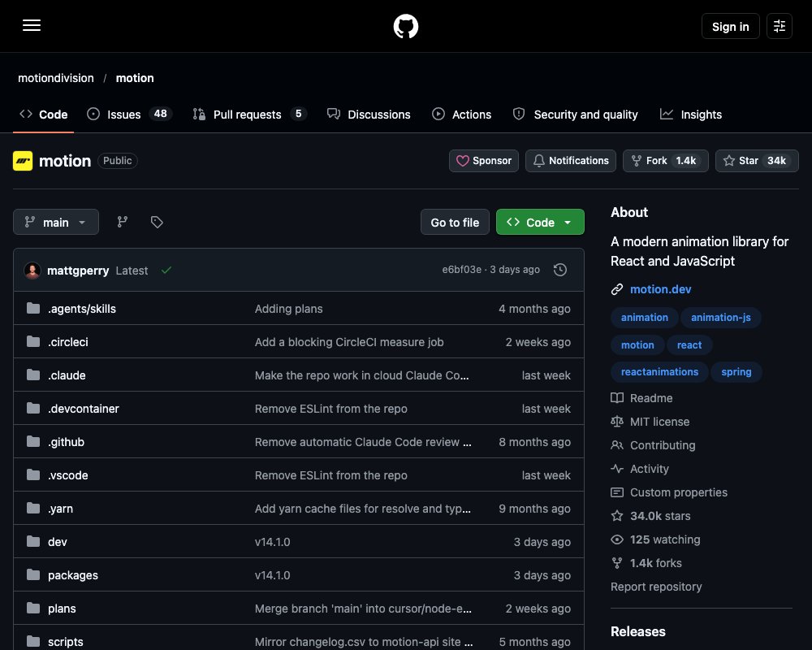This screenshot has height=650, width=812.
Task: Open the hamburger navigation menu
Action: point(32,25)
